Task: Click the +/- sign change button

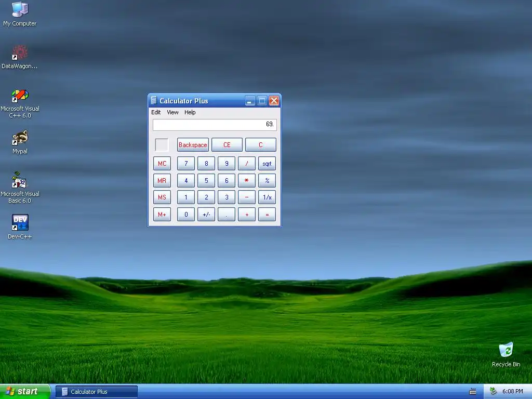Action: (x=206, y=215)
